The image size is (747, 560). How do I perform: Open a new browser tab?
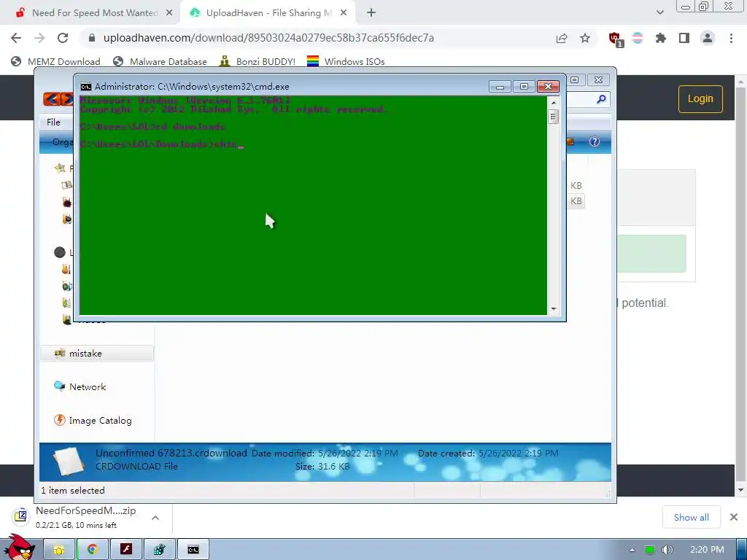coord(371,13)
